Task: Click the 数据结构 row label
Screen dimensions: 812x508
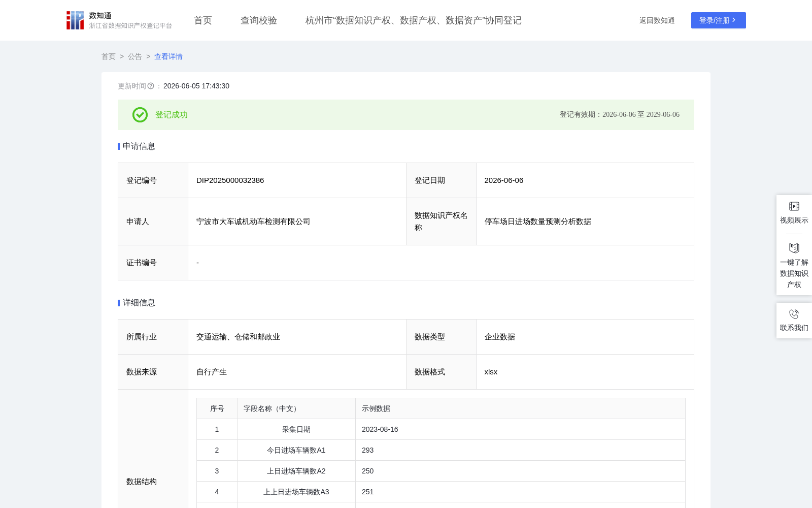Action: (142, 482)
